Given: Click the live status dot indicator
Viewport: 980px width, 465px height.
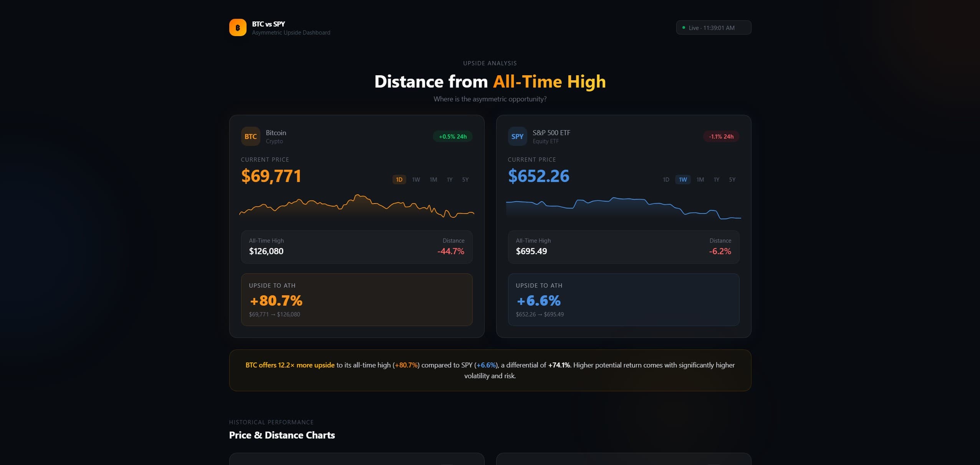Looking at the screenshot, I should [684, 27].
